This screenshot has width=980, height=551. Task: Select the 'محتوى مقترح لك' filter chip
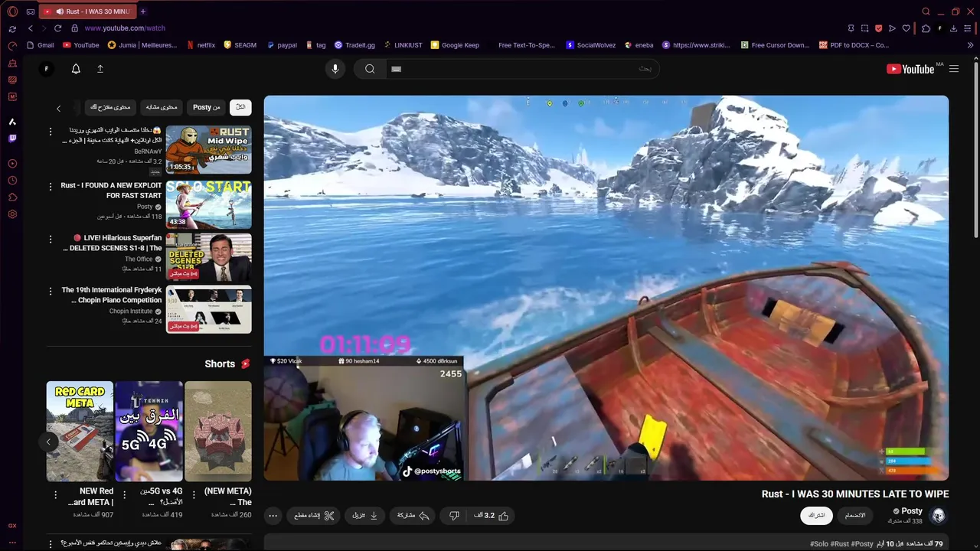click(110, 108)
